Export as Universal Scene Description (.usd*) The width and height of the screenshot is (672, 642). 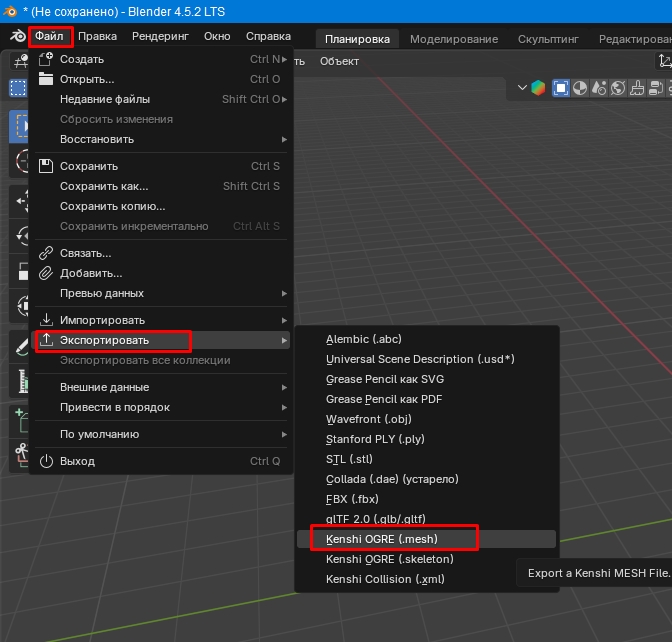(x=426, y=359)
